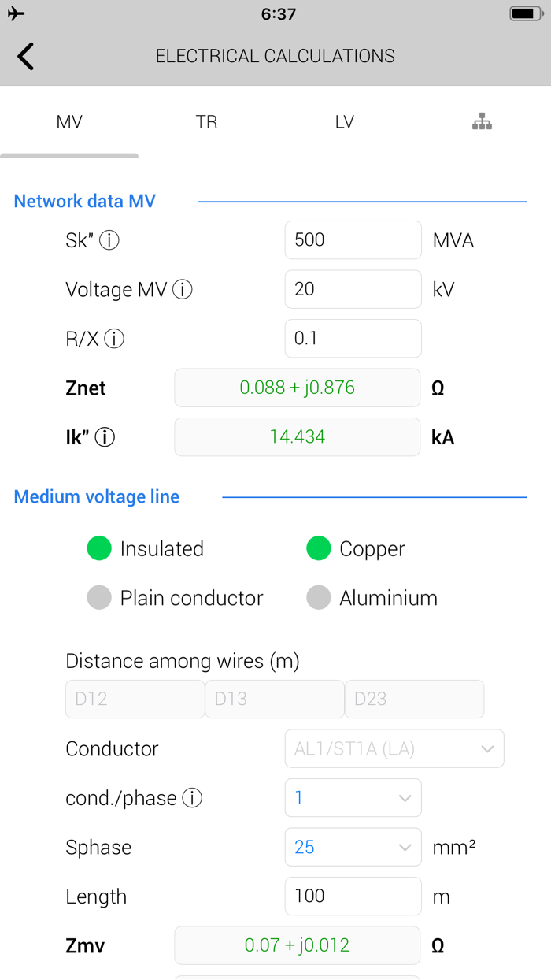
Task: Open the Conductor type dropdown
Action: point(394,748)
